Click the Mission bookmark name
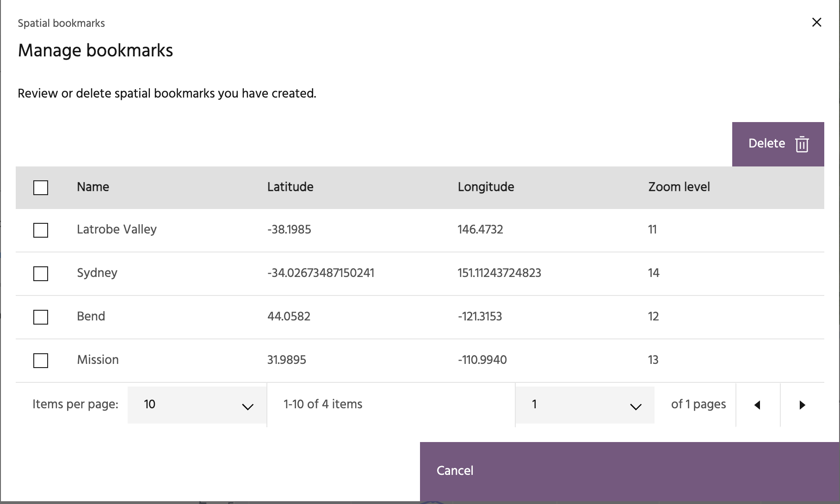This screenshot has height=504, width=840. [x=98, y=360]
